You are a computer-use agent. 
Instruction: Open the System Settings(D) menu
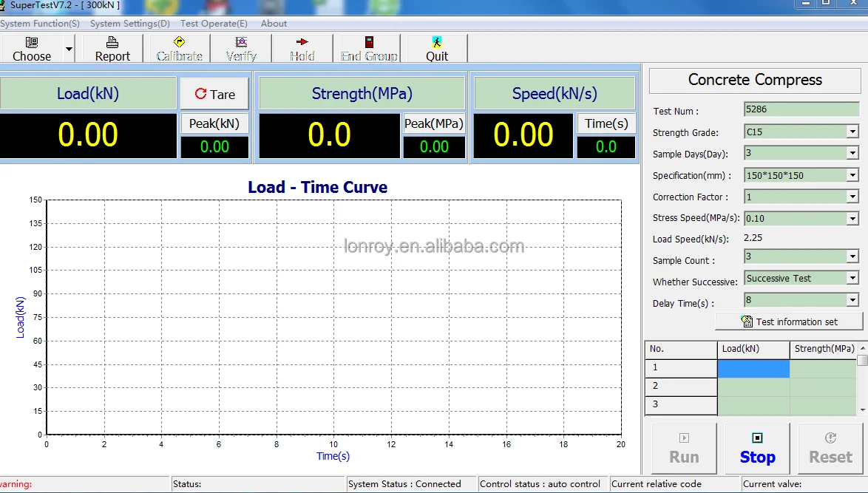(130, 24)
